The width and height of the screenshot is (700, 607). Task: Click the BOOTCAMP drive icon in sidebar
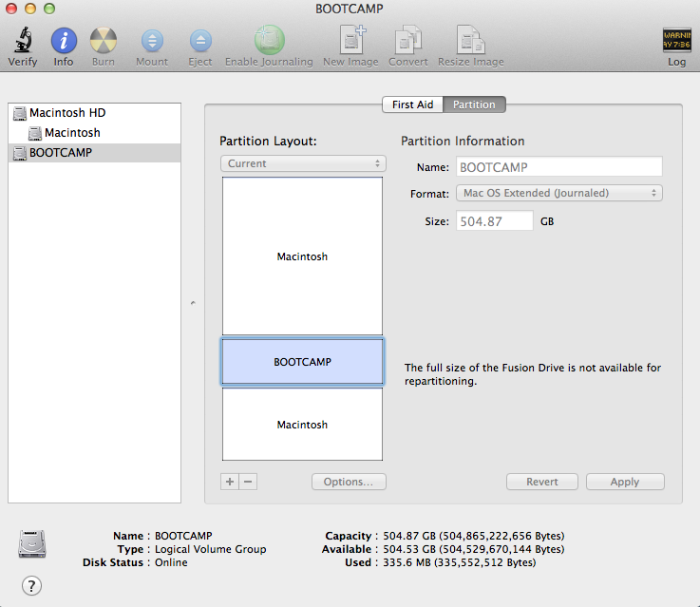(20, 153)
